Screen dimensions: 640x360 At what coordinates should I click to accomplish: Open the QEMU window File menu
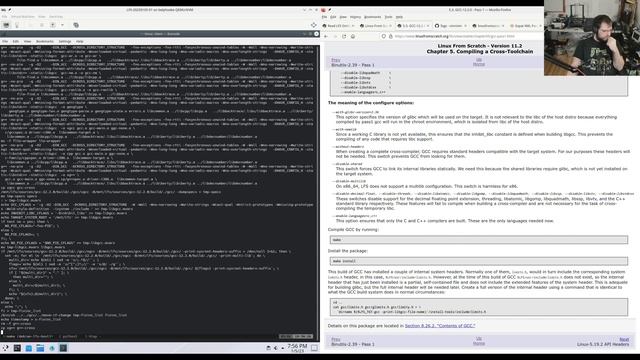click(4, 17)
